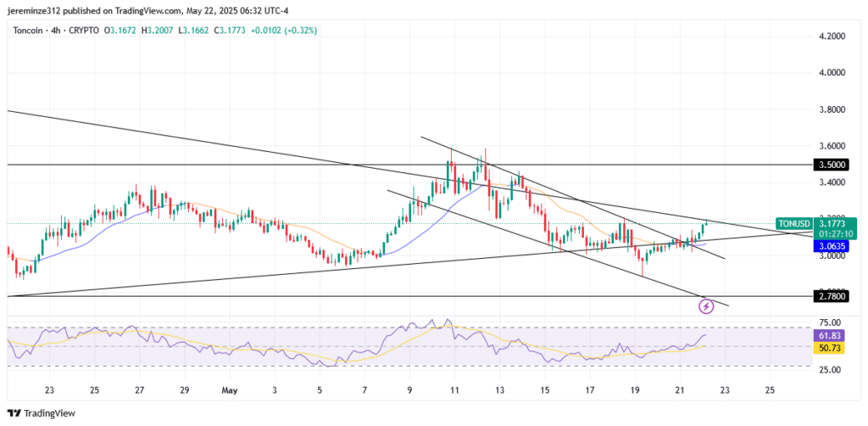Click the 25.00 RSI axis label
This screenshot has width=868, height=426.
pyautogui.click(x=830, y=369)
